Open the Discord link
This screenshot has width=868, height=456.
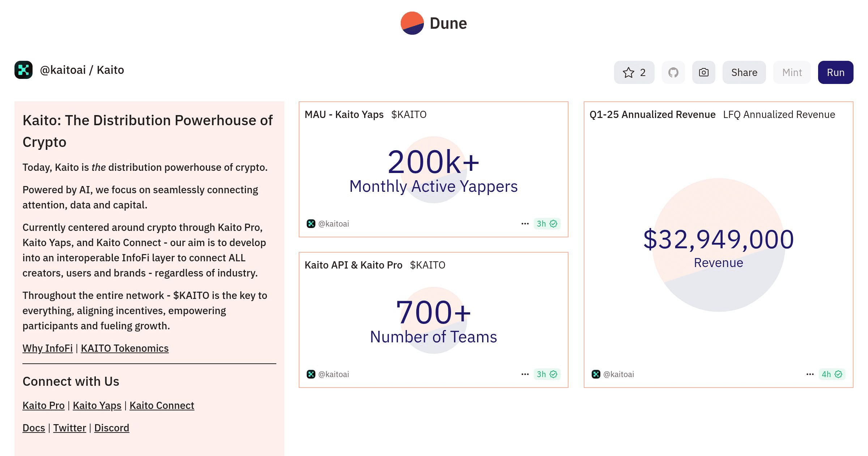point(111,428)
